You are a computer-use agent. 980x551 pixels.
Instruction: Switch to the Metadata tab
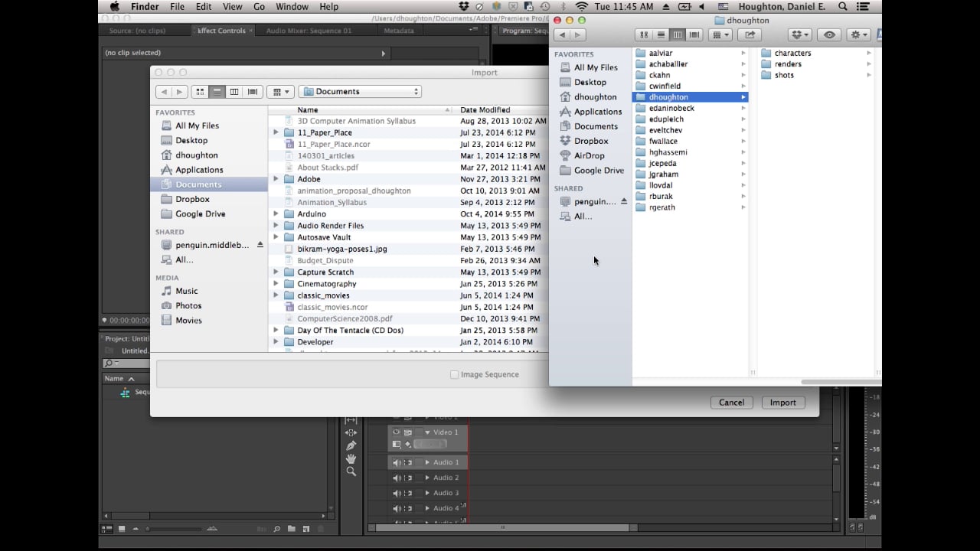tap(399, 31)
